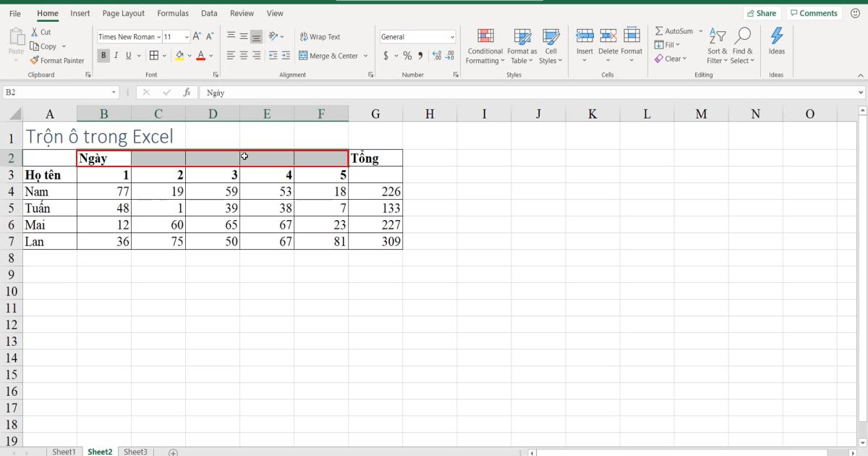This screenshot has width=868, height=456.
Task: Click the Increase Decimal icon
Action: [435, 54]
